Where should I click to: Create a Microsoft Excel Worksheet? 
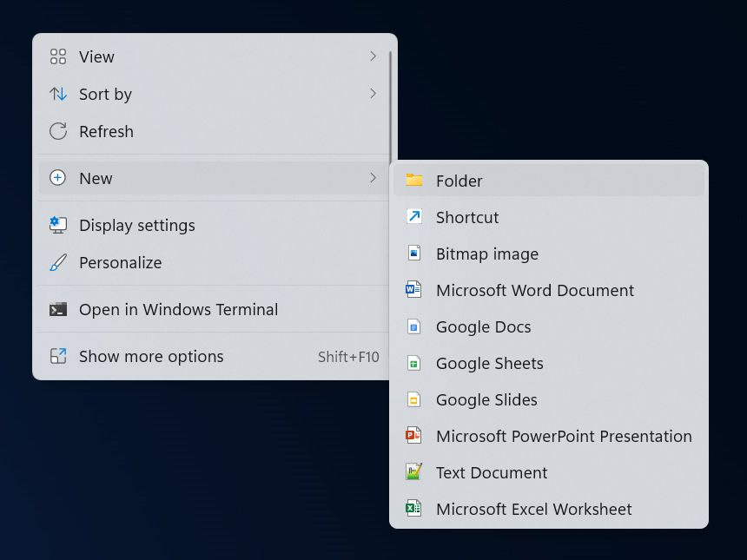549,509
